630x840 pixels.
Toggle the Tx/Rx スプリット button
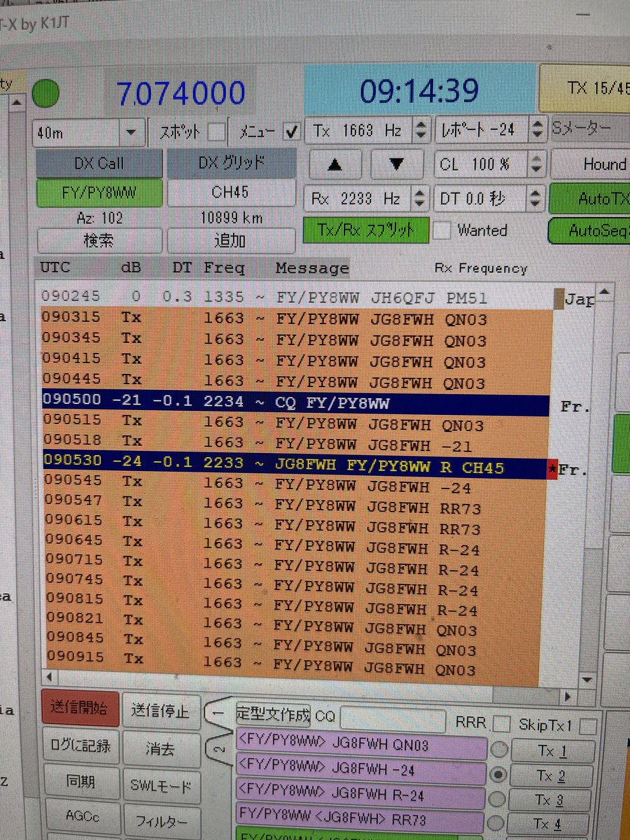pyautogui.click(x=365, y=230)
